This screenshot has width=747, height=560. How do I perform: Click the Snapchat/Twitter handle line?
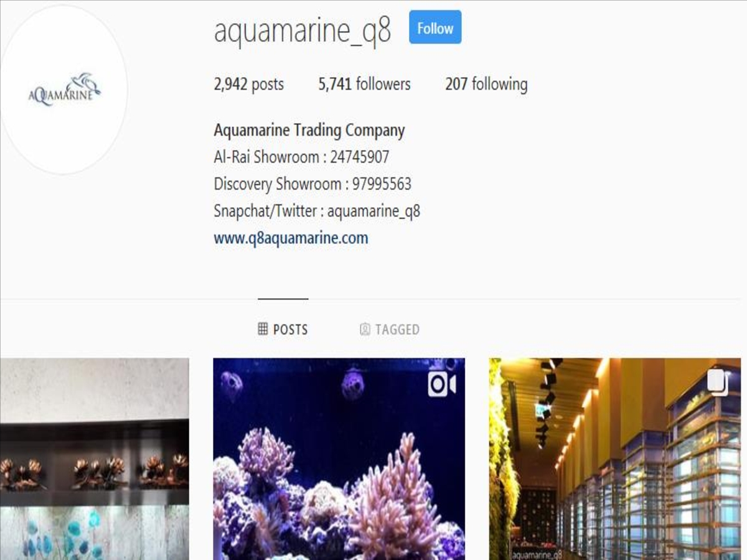tap(317, 211)
